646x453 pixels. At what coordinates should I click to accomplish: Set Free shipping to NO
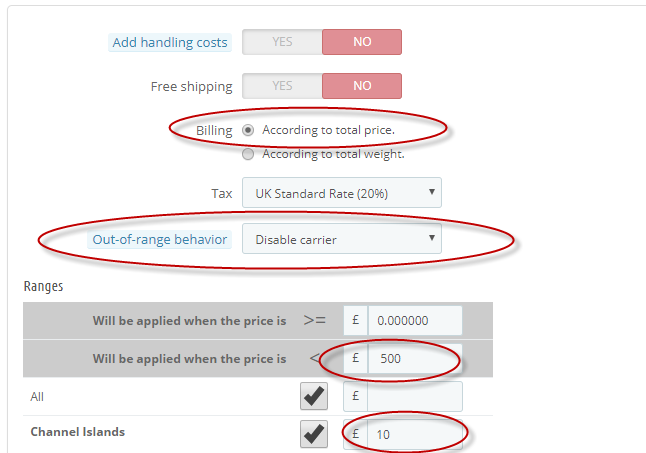[361, 86]
